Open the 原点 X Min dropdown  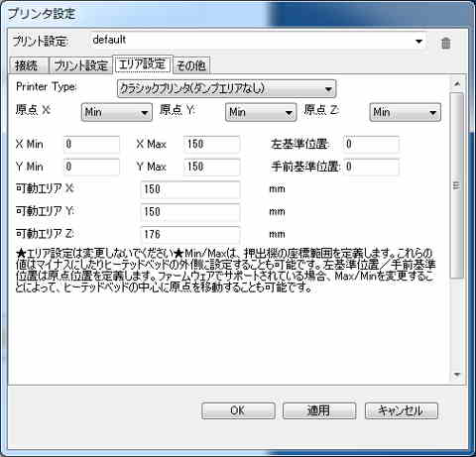click(116, 112)
